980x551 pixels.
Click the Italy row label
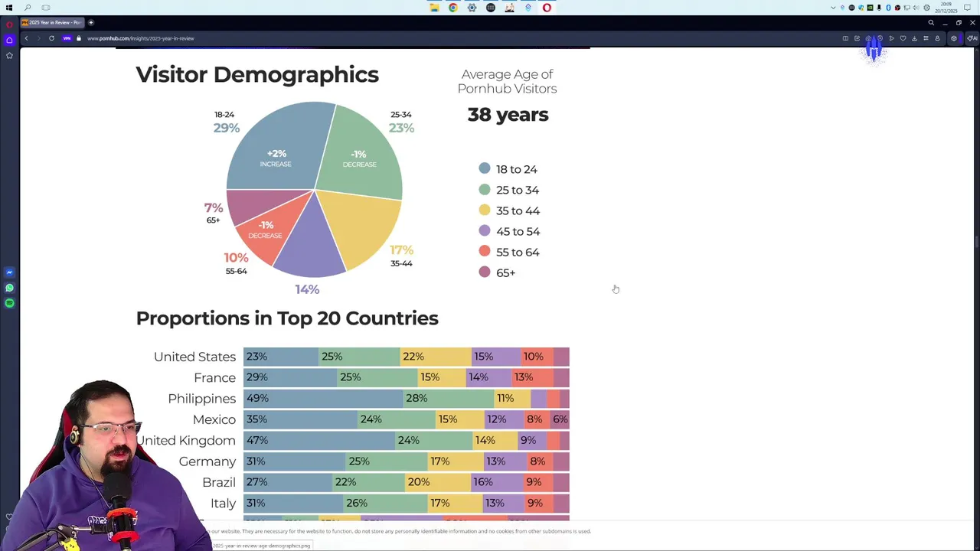click(224, 503)
